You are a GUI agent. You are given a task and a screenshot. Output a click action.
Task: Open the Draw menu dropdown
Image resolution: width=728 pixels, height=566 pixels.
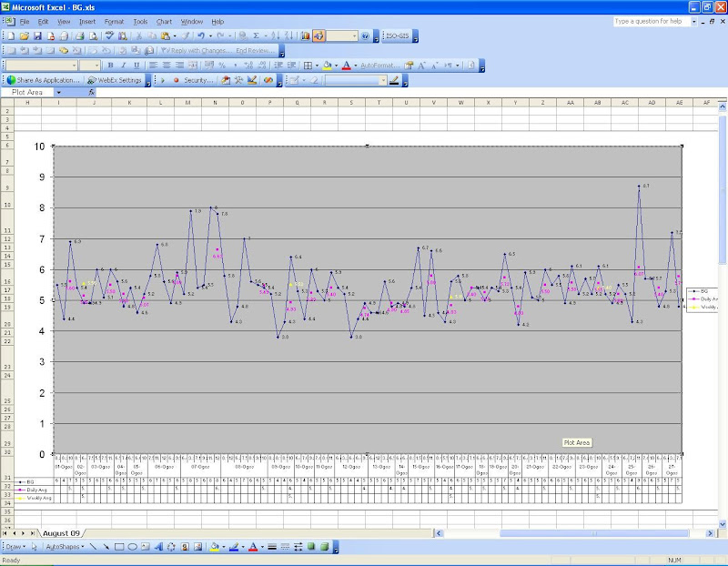[x=16, y=547]
